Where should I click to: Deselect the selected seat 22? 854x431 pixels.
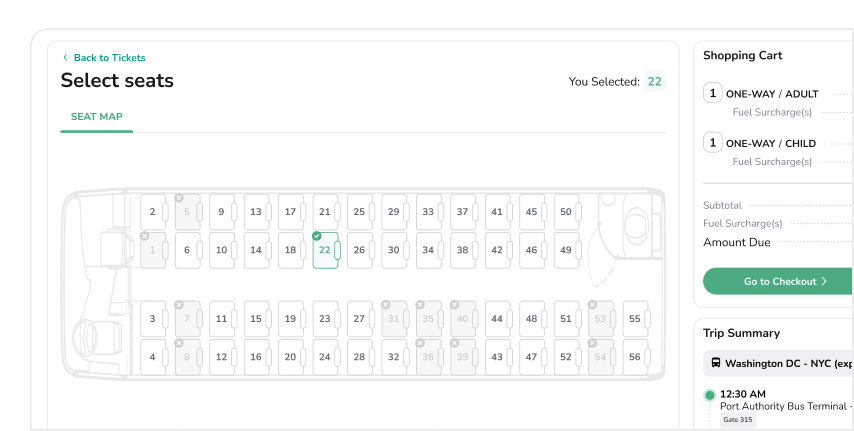(325, 250)
